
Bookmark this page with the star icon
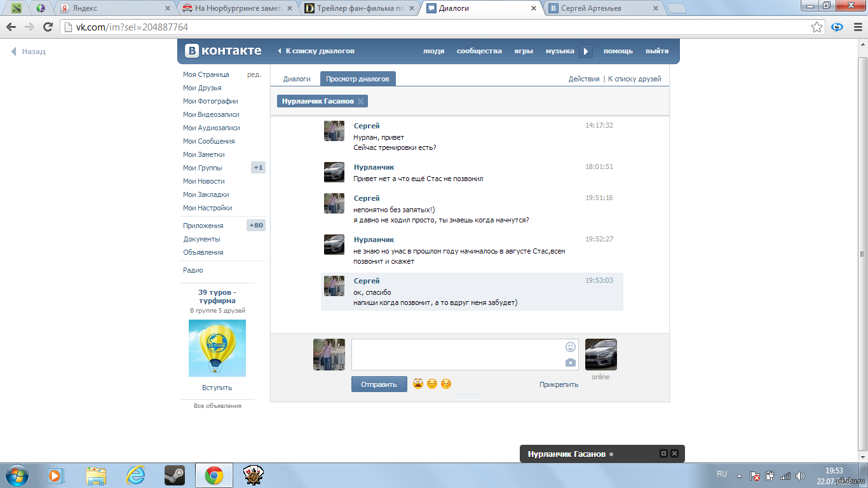(x=817, y=27)
